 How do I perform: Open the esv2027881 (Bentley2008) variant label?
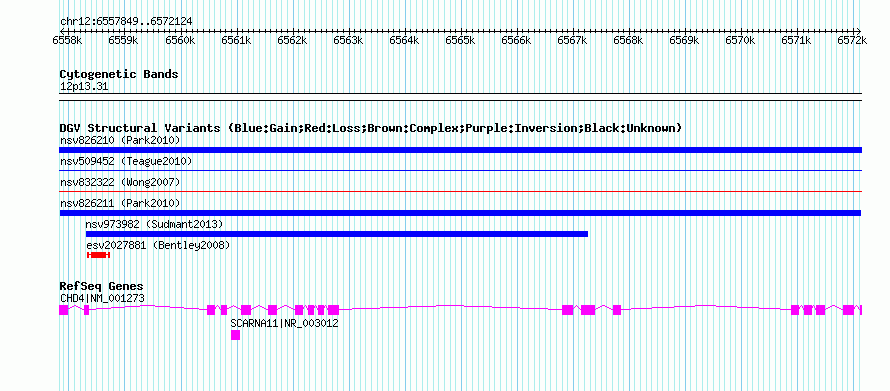point(158,246)
